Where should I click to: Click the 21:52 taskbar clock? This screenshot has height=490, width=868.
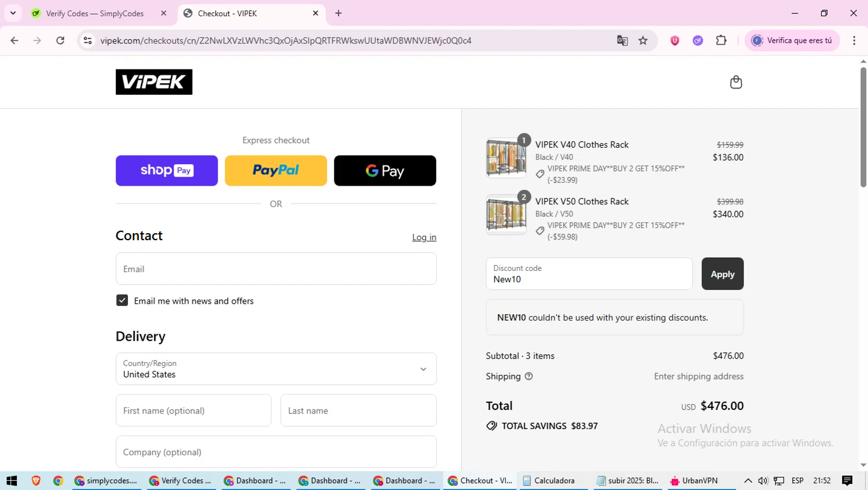tap(822, 481)
